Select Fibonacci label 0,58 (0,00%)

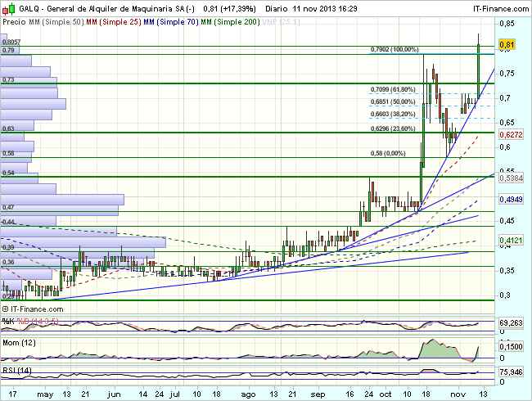coord(388,153)
